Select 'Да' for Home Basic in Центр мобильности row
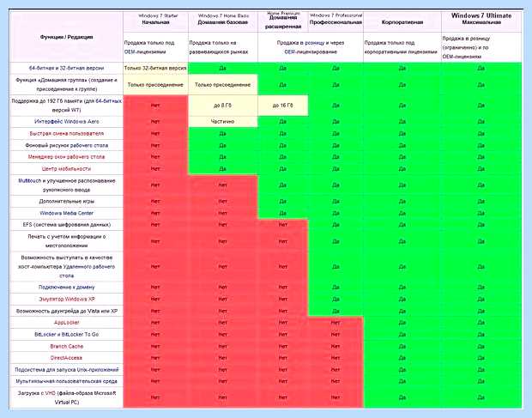 point(222,168)
